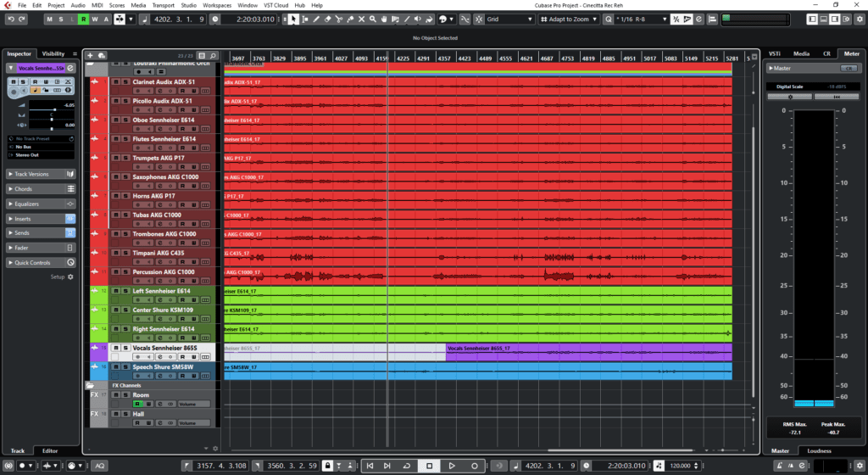
Task: Switch to the Media tab
Action: (x=801, y=53)
